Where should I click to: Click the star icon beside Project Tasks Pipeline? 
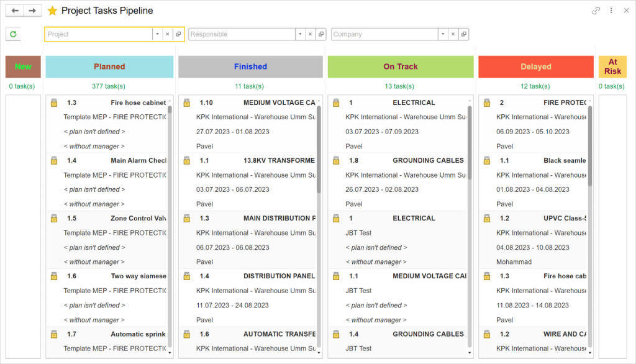[52, 10]
